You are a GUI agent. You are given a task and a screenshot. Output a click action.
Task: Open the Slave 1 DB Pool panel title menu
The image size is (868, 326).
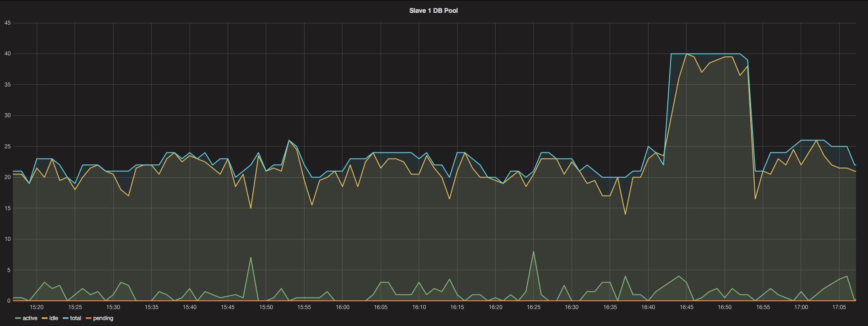pyautogui.click(x=433, y=11)
